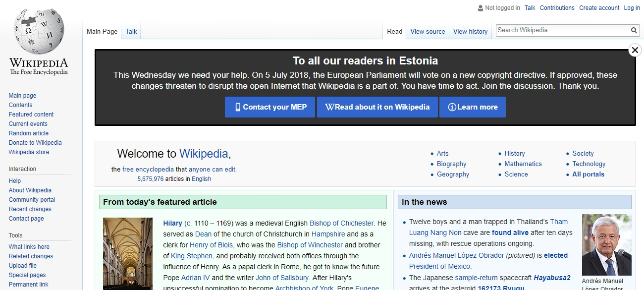Viewport: 644px width, 290px height.
Task: Open the Wikipedia store link
Action: click(29, 152)
